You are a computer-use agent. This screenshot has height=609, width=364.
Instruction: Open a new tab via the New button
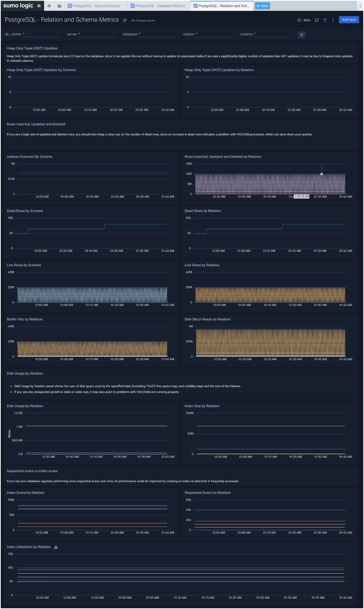(262, 6)
